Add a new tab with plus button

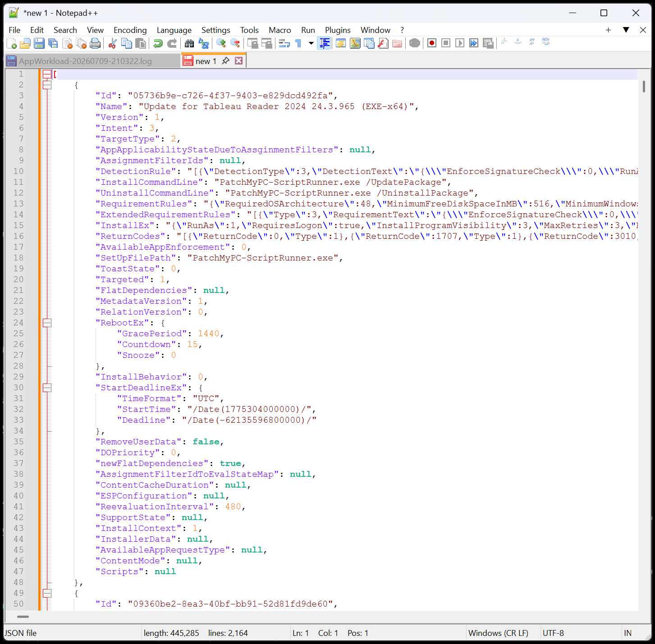(608, 30)
